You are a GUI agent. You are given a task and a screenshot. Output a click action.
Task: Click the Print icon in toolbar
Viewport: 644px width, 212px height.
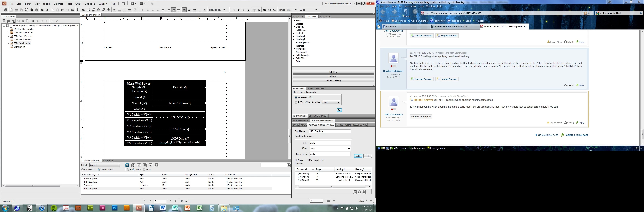click(32, 10)
